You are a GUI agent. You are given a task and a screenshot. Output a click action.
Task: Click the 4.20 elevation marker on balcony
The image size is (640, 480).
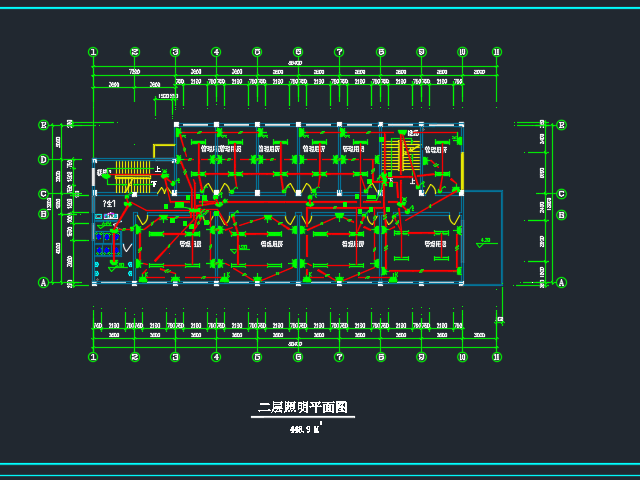click(x=484, y=241)
